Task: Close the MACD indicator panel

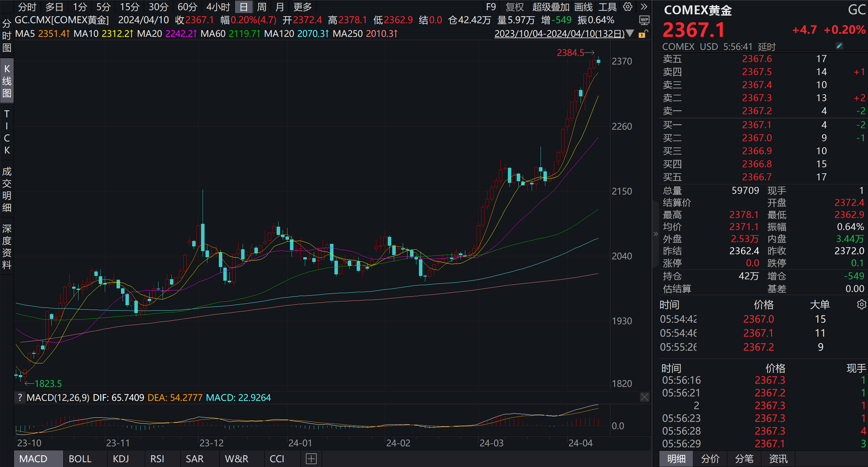Action: [644, 397]
